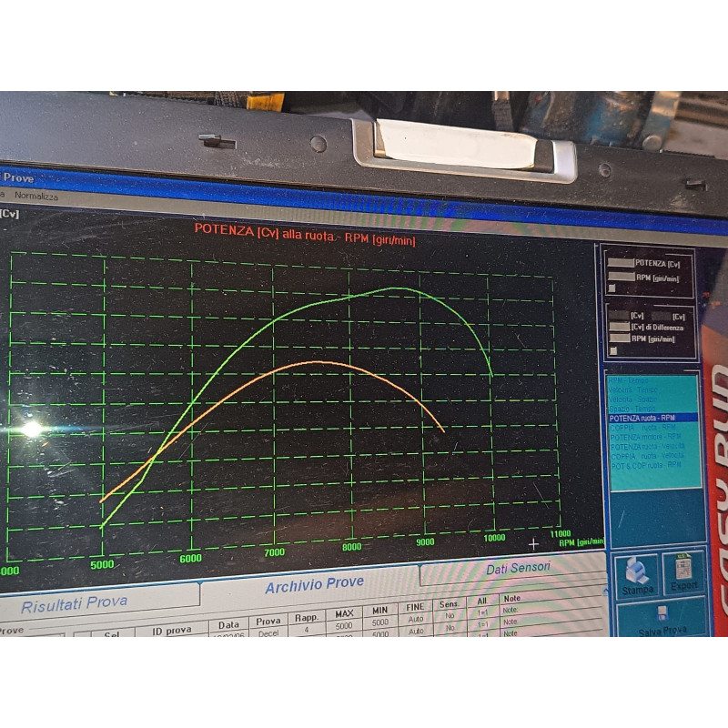Select POTENZA motore - RPM in list

click(x=645, y=437)
